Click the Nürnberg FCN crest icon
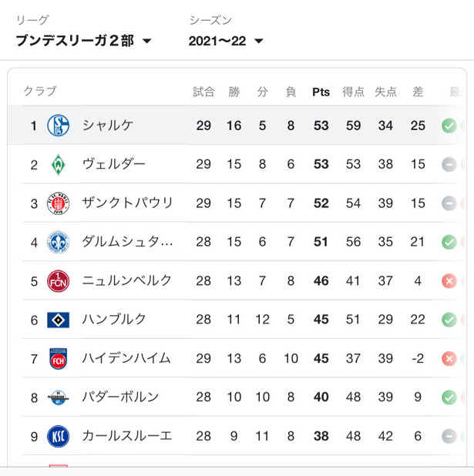Screen dimensions: 474x476 (59, 281)
